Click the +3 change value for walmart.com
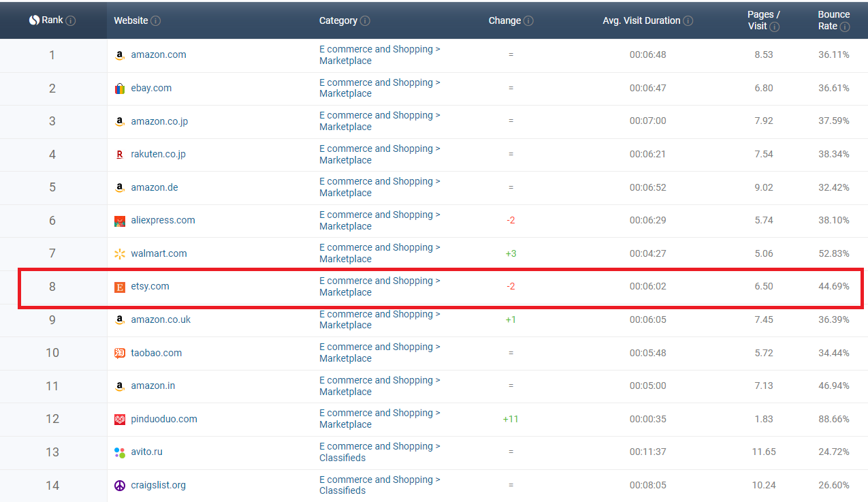Screen dimensions: 868x502 click(x=511, y=253)
